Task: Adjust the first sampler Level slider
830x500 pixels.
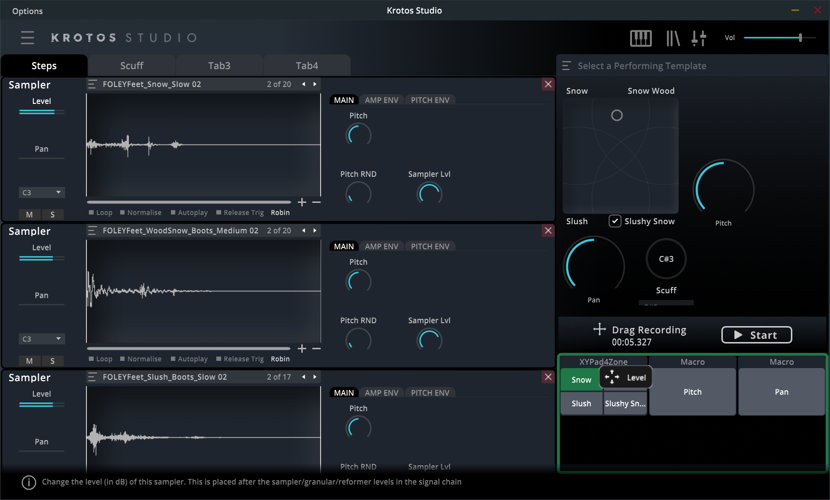Action: [x=41, y=112]
